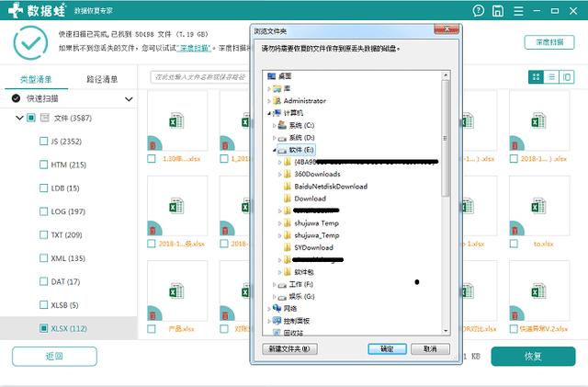Expand the Administrator node arrow
Image resolution: width=588 pixels, height=387 pixels.
(269, 101)
